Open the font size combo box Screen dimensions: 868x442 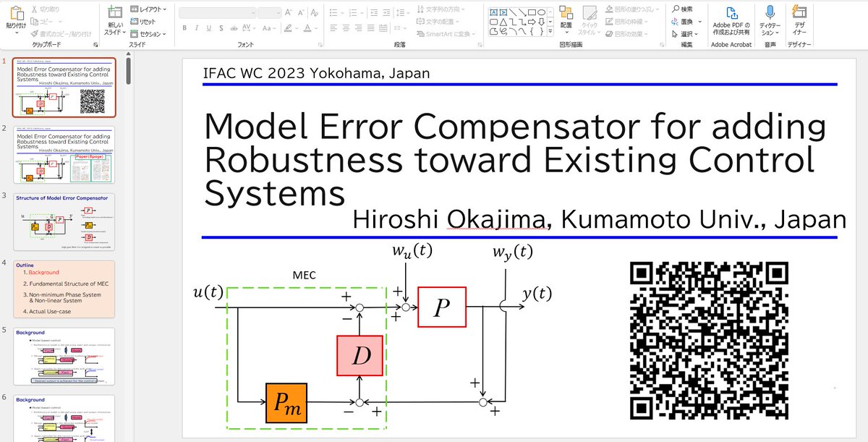[x=269, y=12]
